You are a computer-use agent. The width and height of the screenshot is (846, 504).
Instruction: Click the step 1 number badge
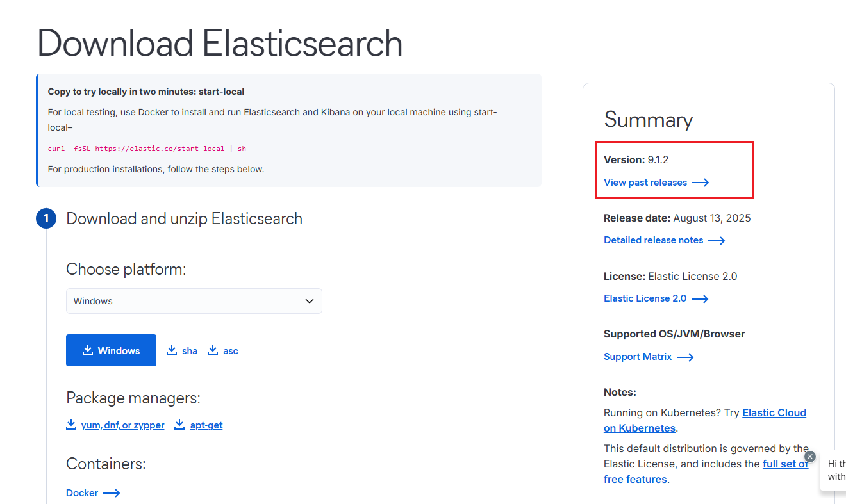(x=46, y=218)
